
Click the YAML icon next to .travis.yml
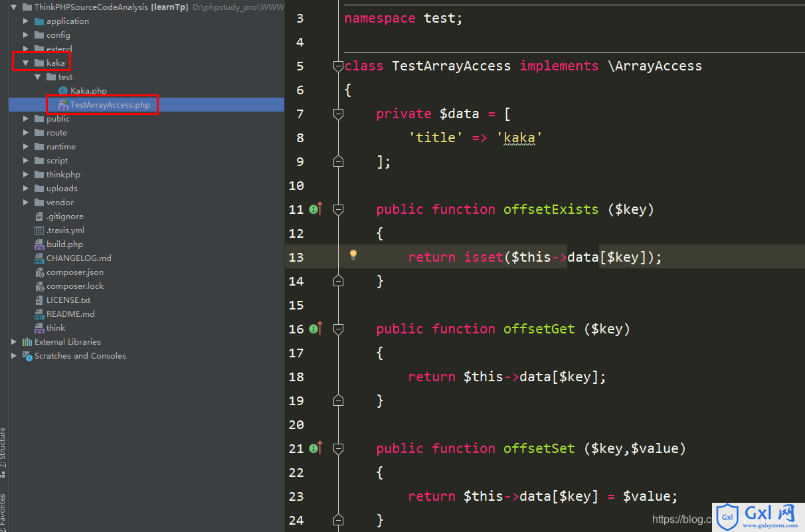point(39,230)
